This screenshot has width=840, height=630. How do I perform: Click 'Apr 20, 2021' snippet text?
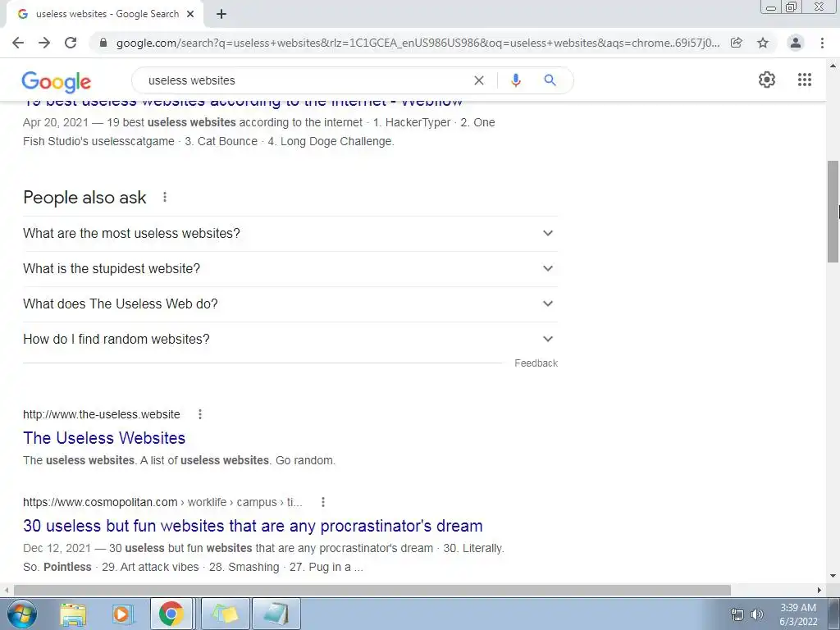pos(56,123)
